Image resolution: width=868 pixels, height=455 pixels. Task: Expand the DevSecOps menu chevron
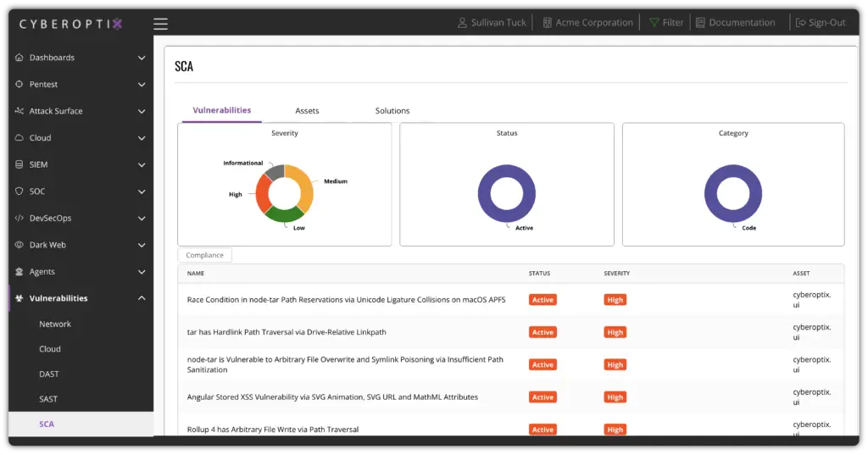click(x=142, y=219)
